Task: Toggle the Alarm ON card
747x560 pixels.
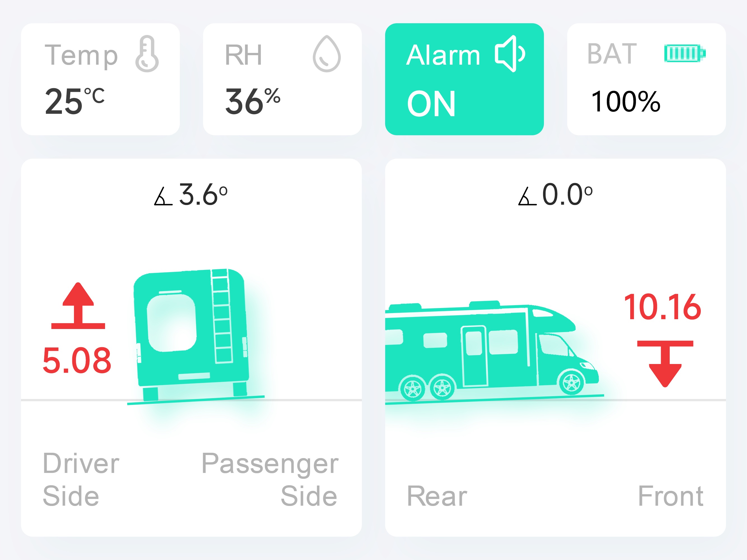Action: (464, 79)
